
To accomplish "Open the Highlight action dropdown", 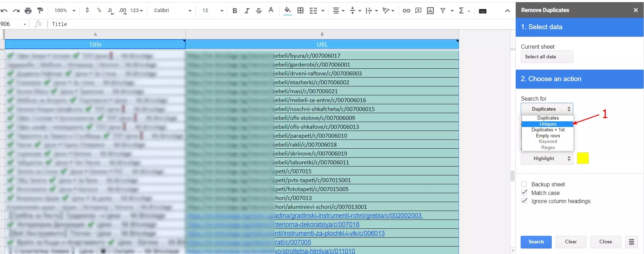I will pos(547,158).
